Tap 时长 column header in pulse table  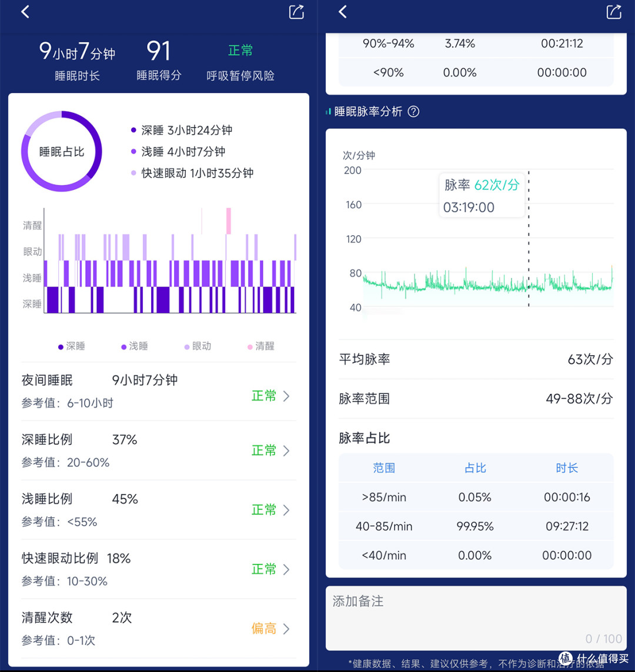567,468
